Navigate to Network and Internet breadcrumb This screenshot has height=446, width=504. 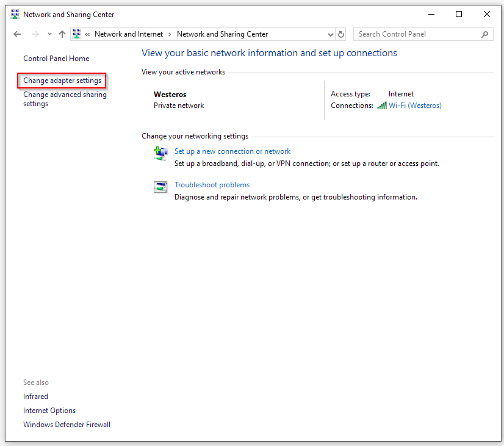(129, 34)
